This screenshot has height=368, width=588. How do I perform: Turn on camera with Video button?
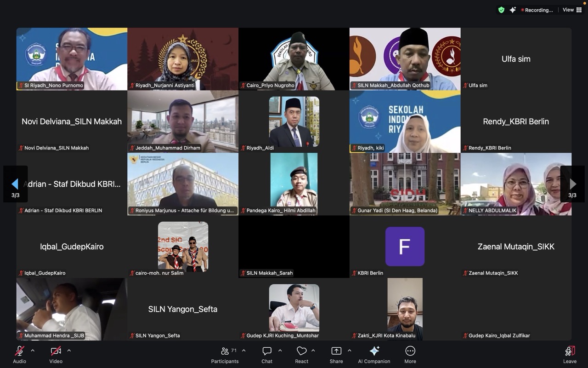[56, 354]
